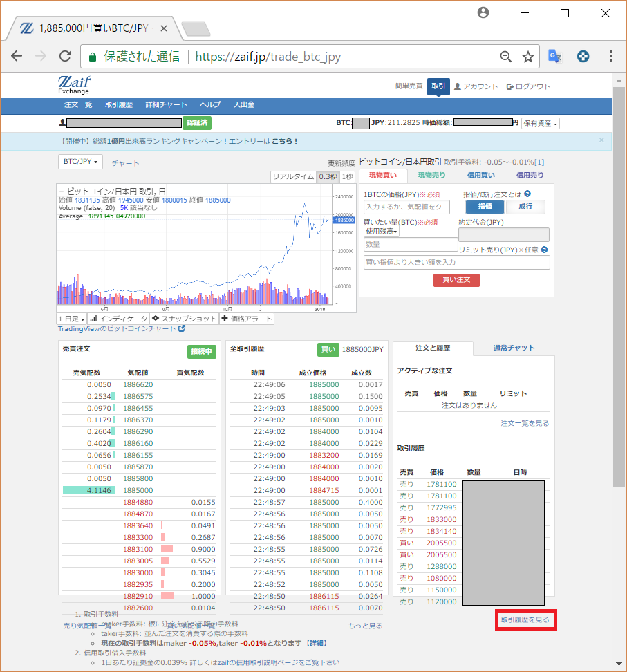Switch to 現物売り tab
Screen dimensions: 627x672
pyautogui.click(x=431, y=176)
